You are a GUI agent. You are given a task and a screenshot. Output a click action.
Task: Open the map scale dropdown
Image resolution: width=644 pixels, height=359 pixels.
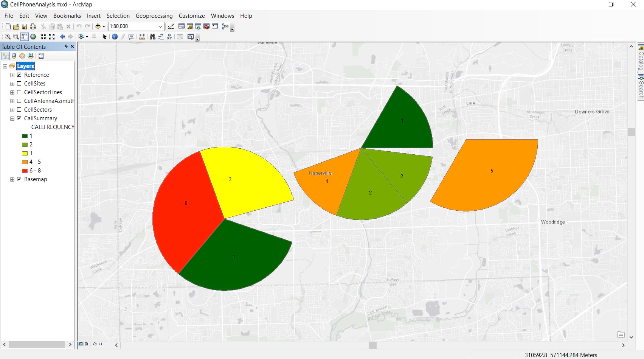(160, 26)
